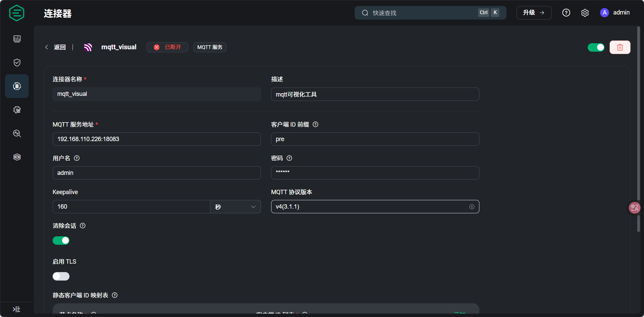The width and height of the screenshot is (644, 317).
Task: Click the MQTT 服务地址 input field
Action: click(156, 139)
